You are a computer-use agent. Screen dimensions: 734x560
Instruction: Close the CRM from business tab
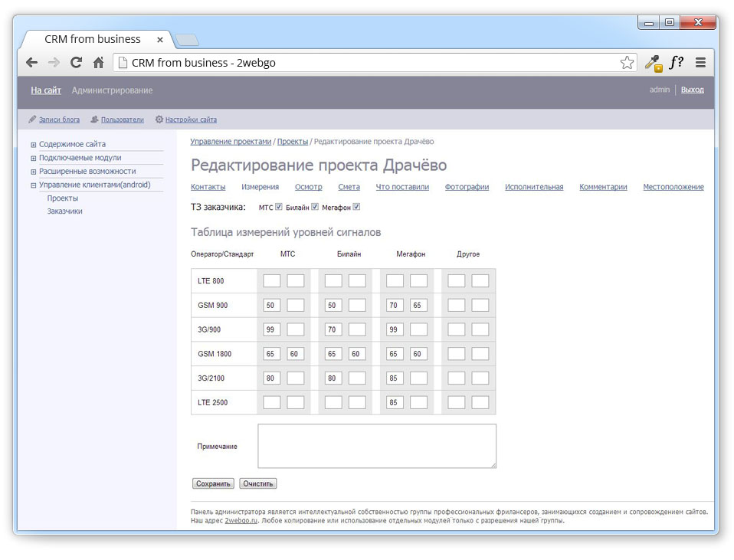pyautogui.click(x=160, y=40)
